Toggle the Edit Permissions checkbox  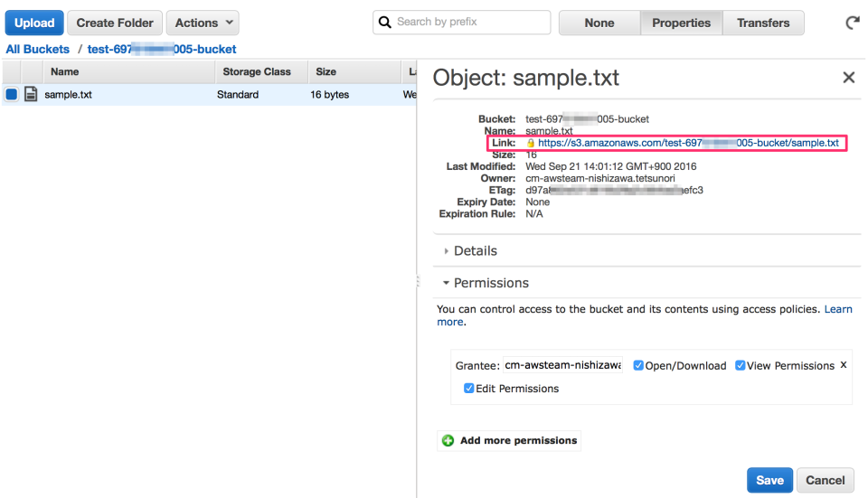click(x=469, y=388)
